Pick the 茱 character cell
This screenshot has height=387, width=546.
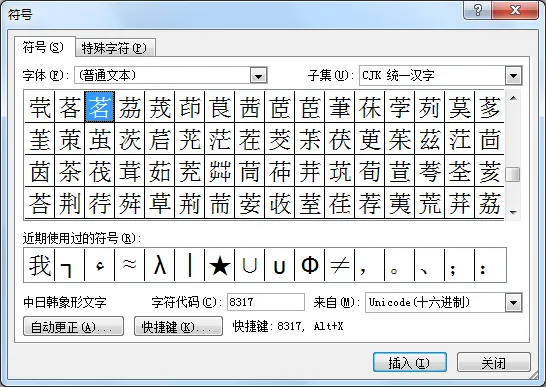[x=399, y=139]
